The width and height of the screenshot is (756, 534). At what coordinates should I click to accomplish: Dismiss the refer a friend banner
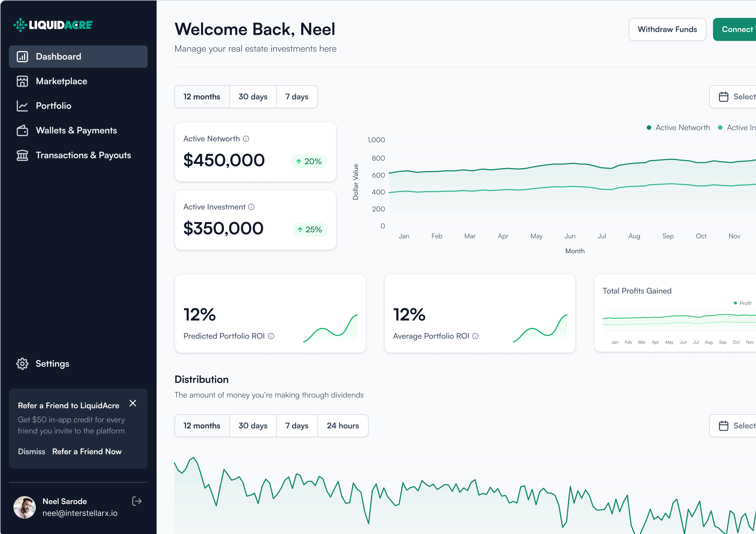tap(133, 403)
